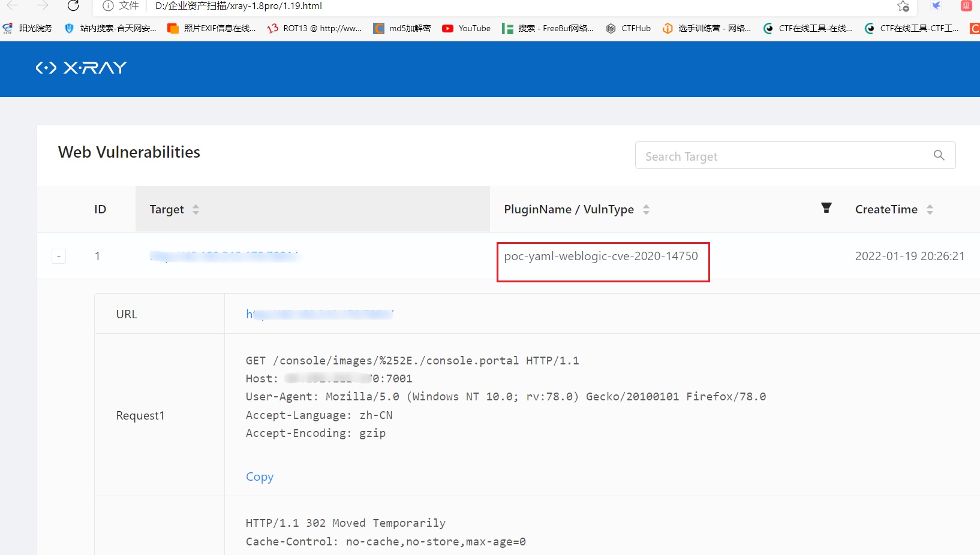Click the magnifier icon in Search Target
The width and height of the screenshot is (980, 555).
(x=939, y=155)
